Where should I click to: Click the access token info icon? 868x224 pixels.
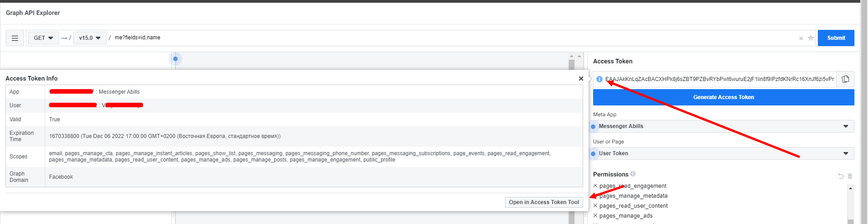click(599, 79)
